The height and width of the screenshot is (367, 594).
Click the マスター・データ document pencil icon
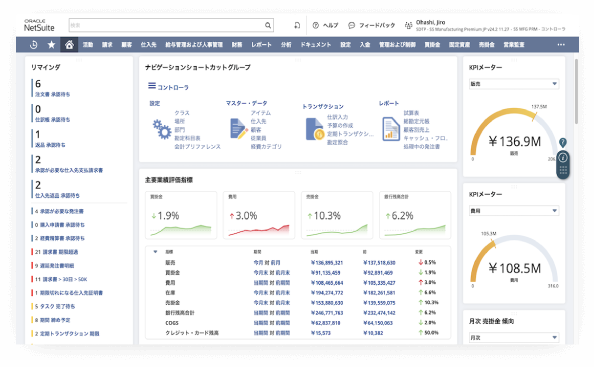(239, 129)
